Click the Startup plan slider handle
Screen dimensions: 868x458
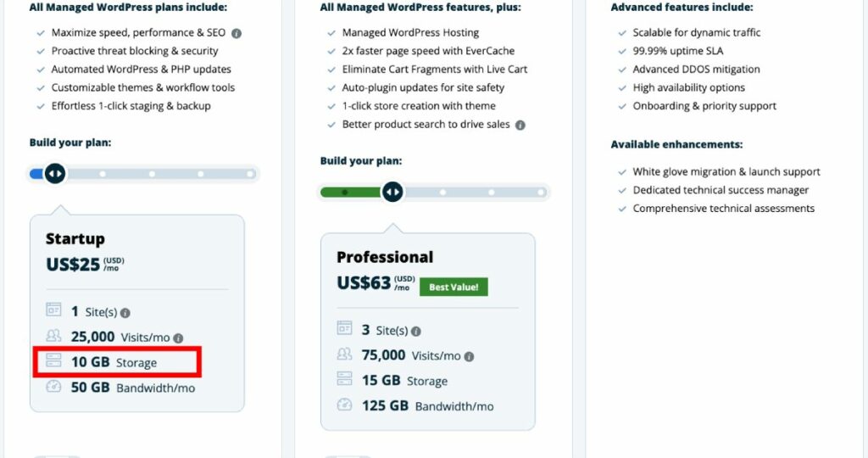[x=55, y=174]
